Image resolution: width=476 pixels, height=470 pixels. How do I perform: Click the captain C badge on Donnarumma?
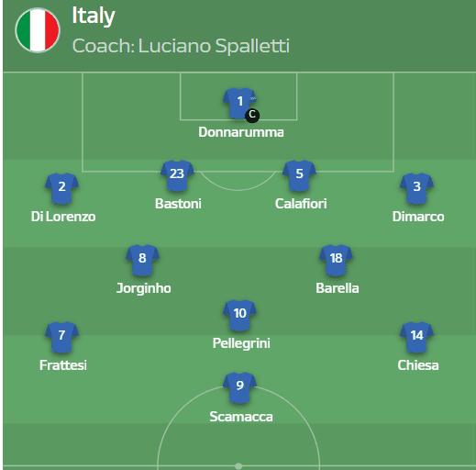click(x=252, y=116)
